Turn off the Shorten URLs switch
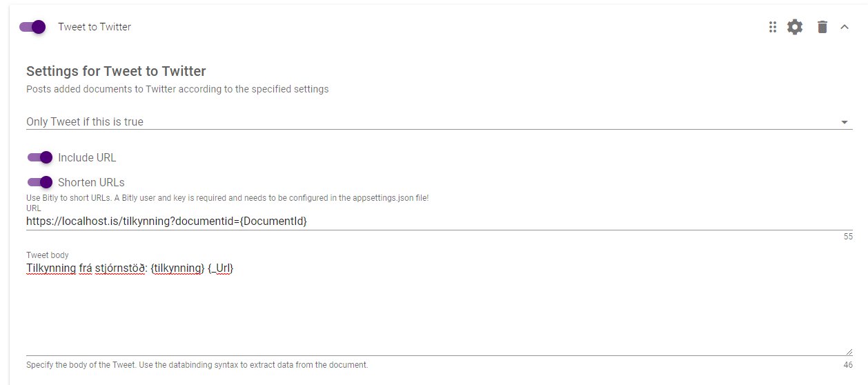The image size is (868, 385). pyautogui.click(x=40, y=182)
